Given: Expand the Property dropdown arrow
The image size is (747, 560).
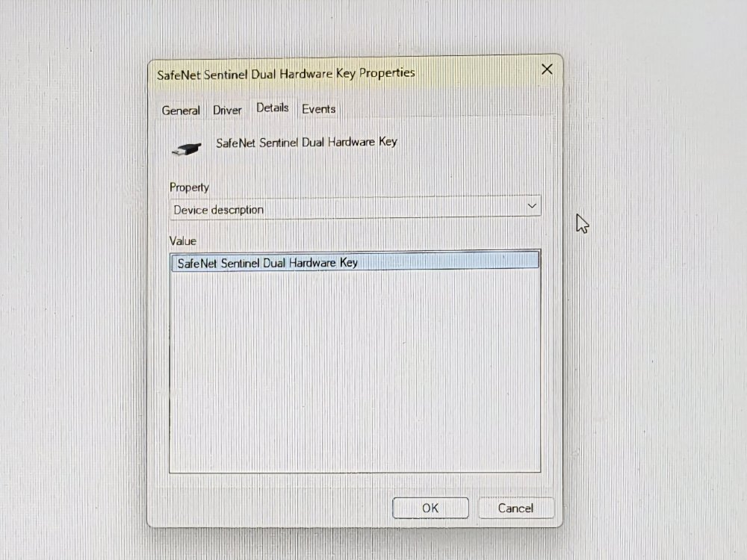Looking at the screenshot, I should pyautogui.click(x=532, y=206).
